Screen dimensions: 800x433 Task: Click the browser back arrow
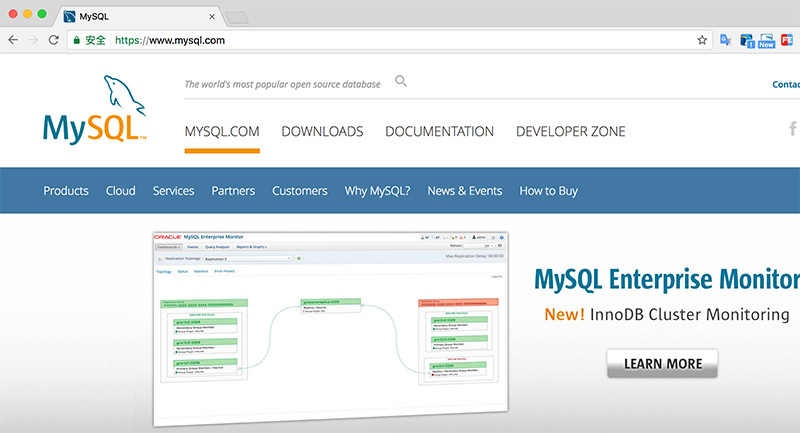point(13,40)
